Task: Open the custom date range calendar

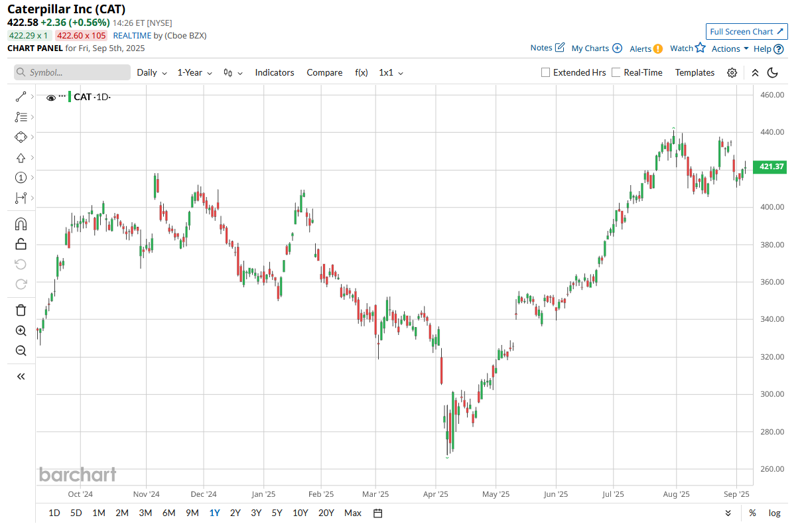Action: tap(378, 513)
